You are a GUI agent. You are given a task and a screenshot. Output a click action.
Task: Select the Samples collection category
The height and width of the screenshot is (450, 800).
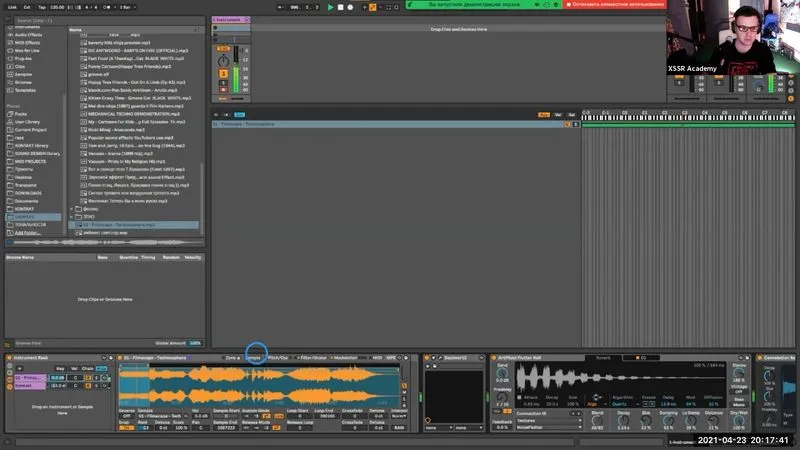23,74
